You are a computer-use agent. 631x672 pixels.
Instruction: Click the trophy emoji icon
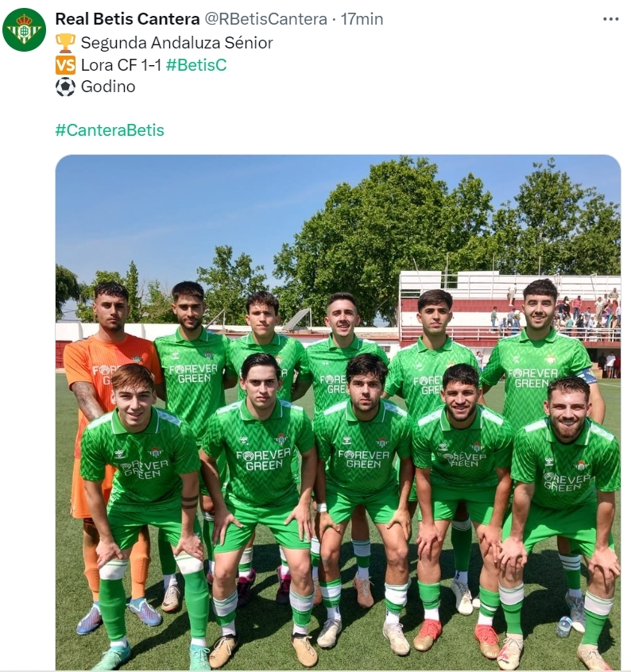coord(65,43)
